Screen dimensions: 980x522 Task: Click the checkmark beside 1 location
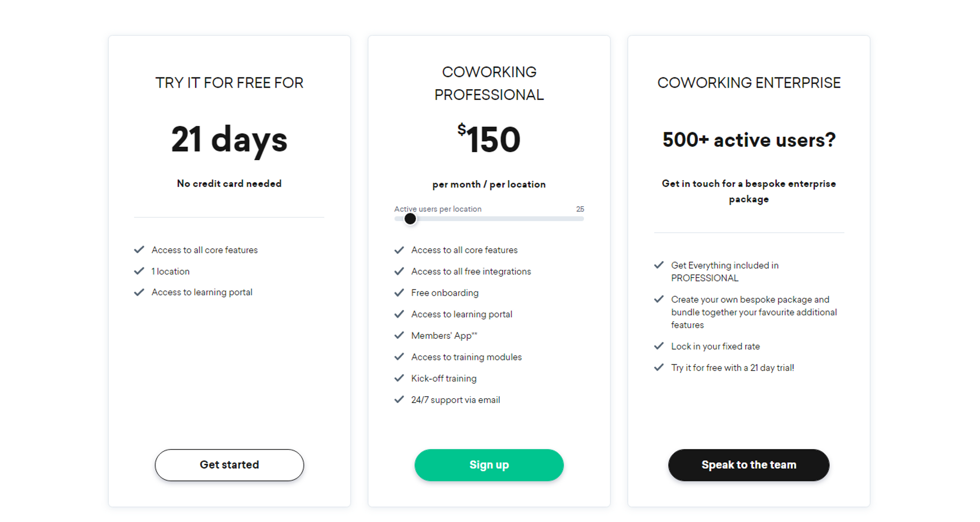(x=139, y=271)
